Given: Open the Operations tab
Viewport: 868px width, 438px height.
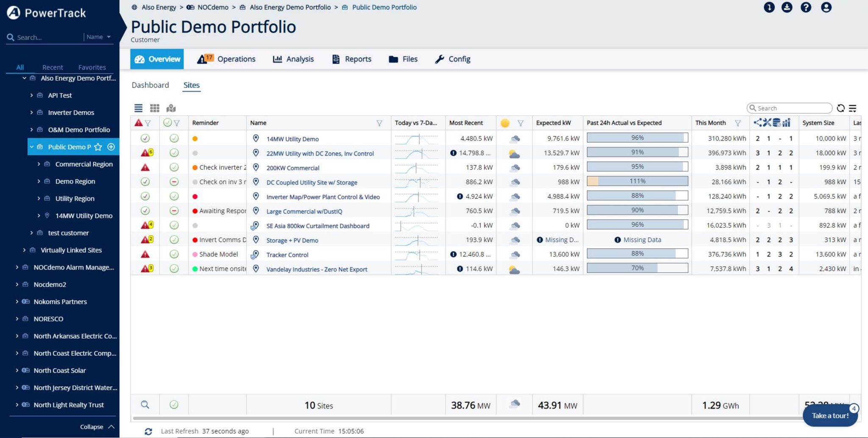Looking at the screenshot, I should click(x=227, y=59).
